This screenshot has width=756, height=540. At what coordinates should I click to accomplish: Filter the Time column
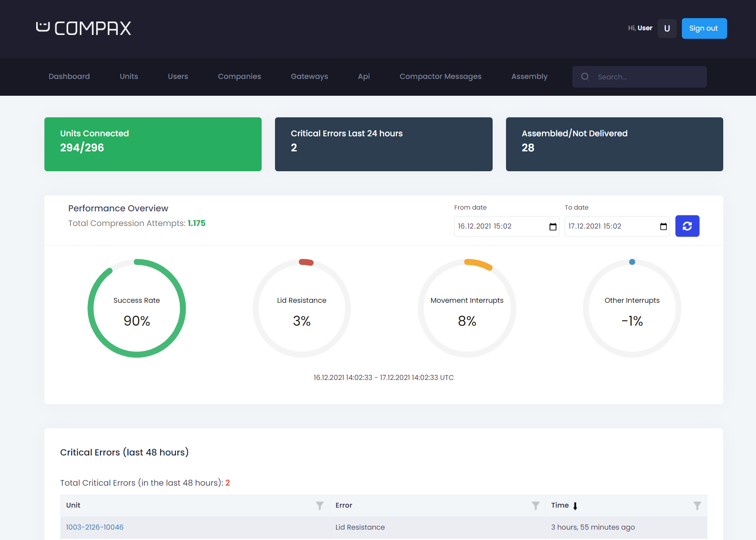pyautogui.click(x=697, y=505)
